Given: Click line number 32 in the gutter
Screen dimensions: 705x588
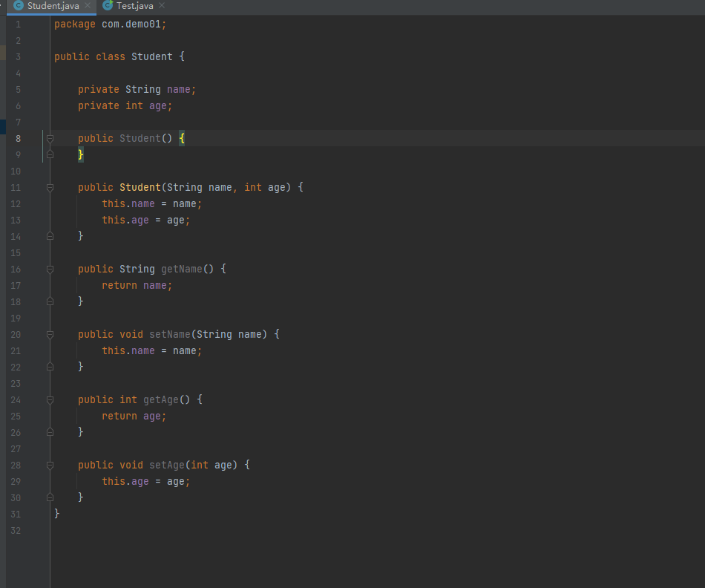Looking at the screenshot, I should pyautogui.click(x=16, y=530).
